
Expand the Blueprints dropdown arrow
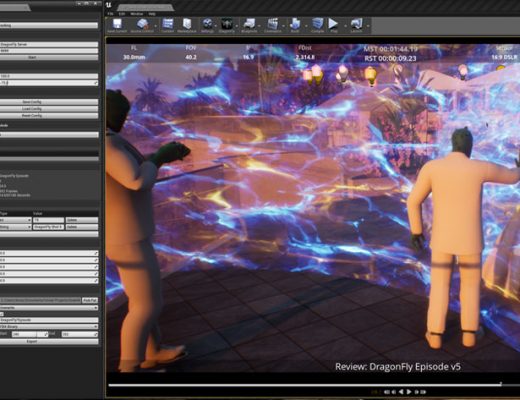pyautogui.click(x=259, y=26)
